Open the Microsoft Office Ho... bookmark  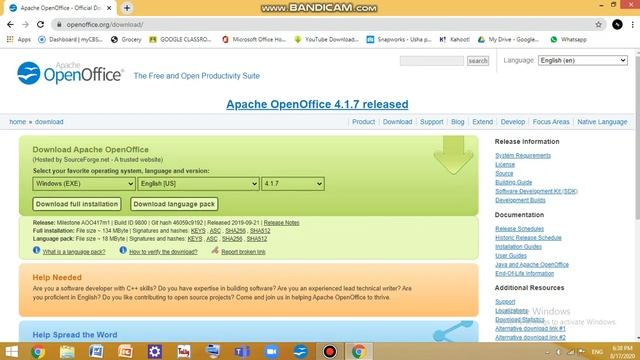[253, 40]
